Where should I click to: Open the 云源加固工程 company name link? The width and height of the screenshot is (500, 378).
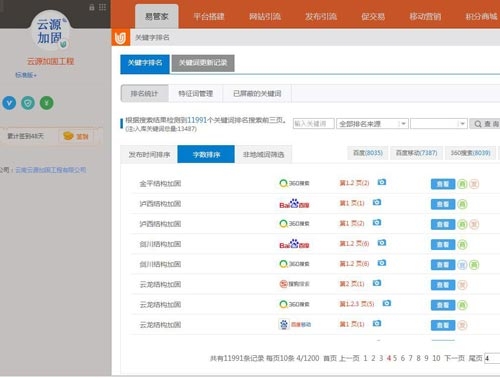point(50,61)
